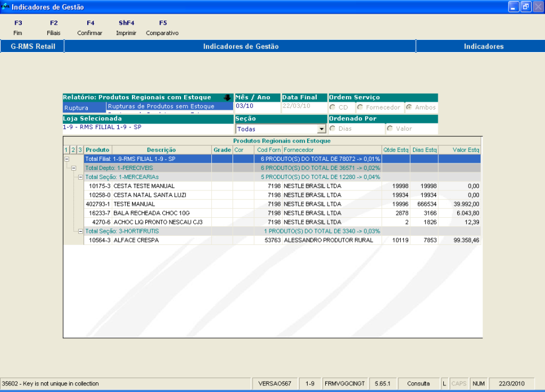Click the Descrição column header
545x392 pixels.
click(x=162, y=150)
